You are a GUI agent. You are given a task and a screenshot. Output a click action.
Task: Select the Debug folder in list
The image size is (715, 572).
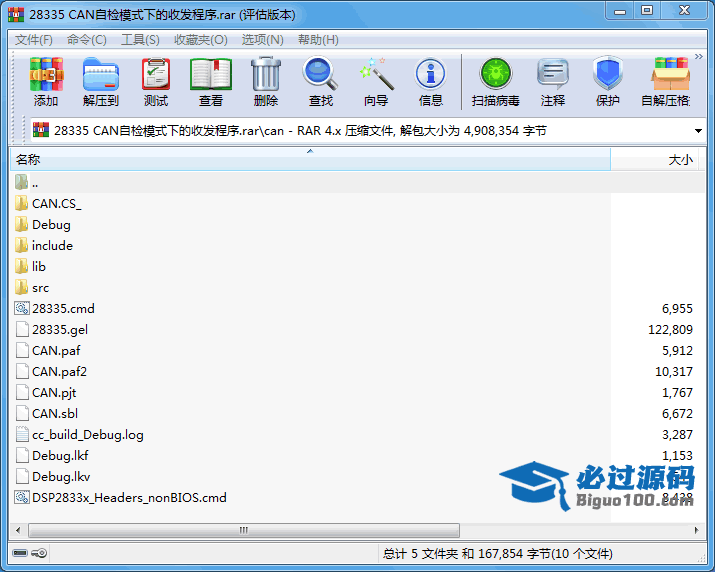(x=51, y=225)
